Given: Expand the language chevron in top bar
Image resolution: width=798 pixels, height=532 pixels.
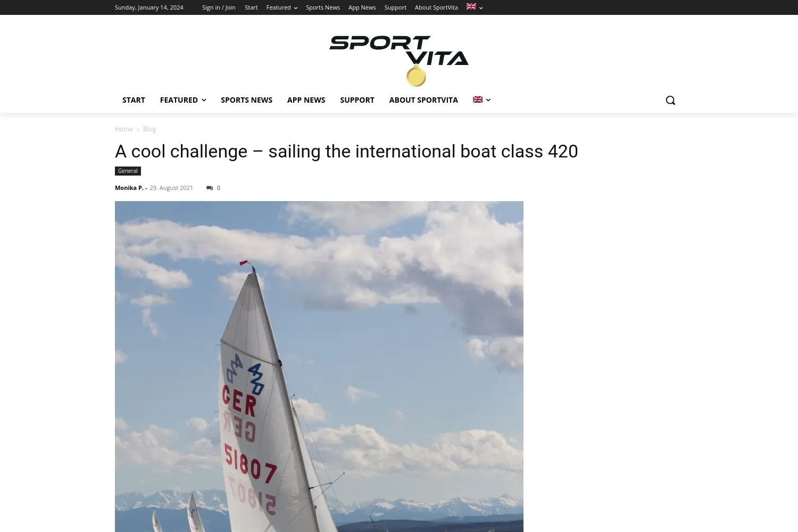Looking at the screenshot, I should tap(481, 8).
